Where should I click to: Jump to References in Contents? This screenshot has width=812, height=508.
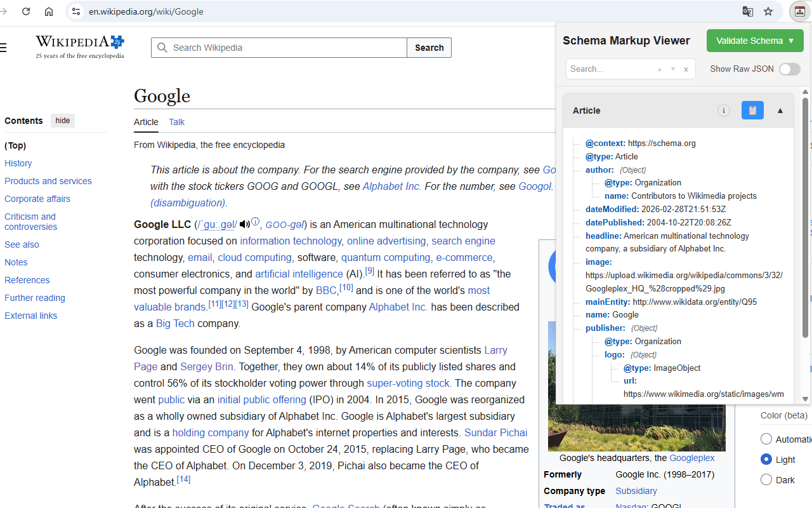click(x=27, y=280)
